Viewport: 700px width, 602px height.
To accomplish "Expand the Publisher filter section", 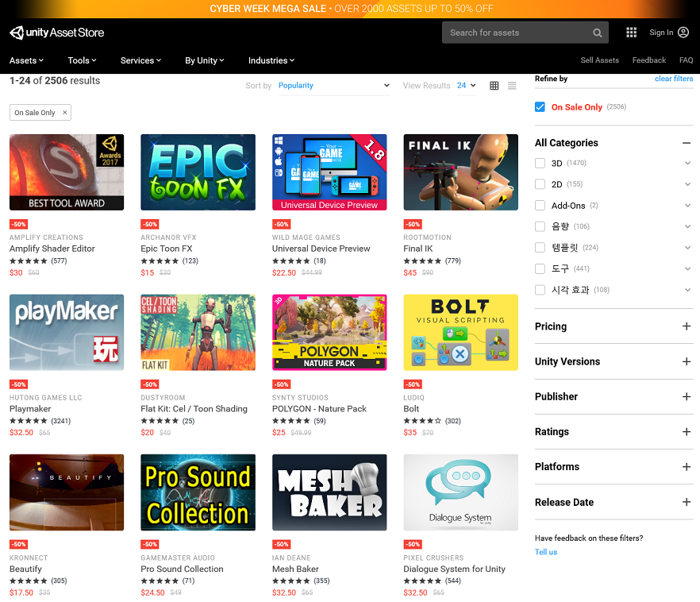I will coord(687,396).
